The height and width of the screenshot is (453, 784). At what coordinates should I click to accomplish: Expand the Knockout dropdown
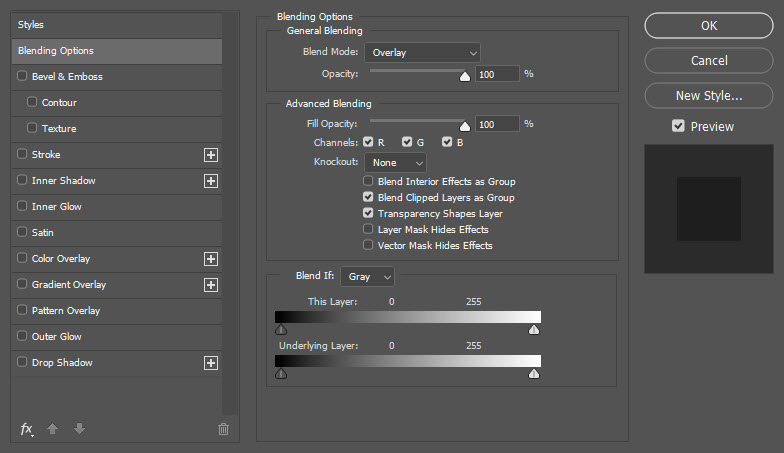[x=396, y=162]
